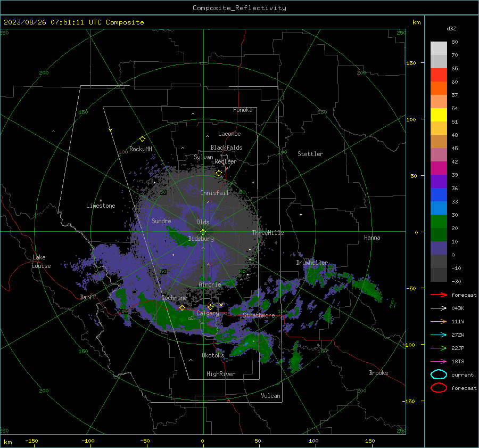The height and width of the screenshot is (448, 479).
Task: Choose the green 22JP arrow legend entry
Action: point(439,348)
